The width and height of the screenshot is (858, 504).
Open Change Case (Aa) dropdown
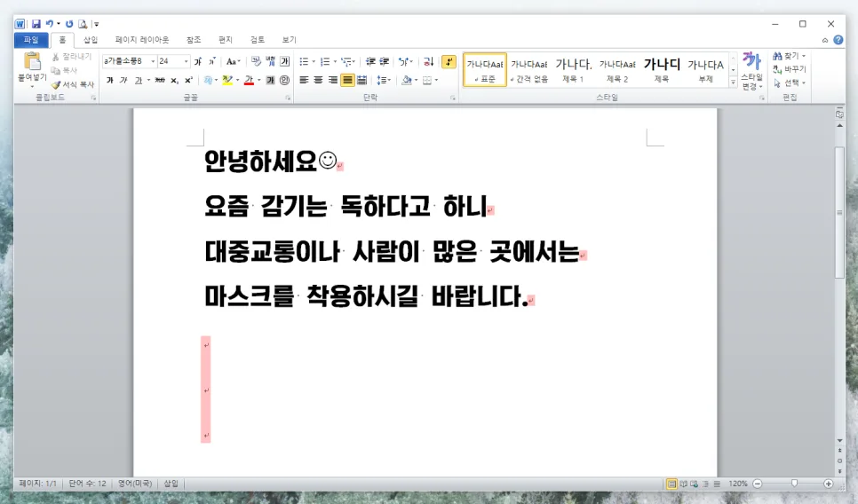point(233,61)
